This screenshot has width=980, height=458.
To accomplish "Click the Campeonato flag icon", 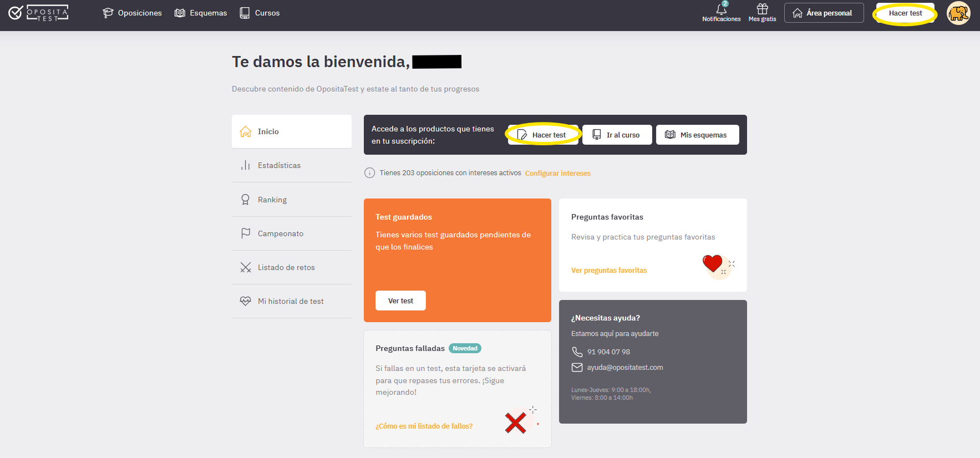I will 246,233.
